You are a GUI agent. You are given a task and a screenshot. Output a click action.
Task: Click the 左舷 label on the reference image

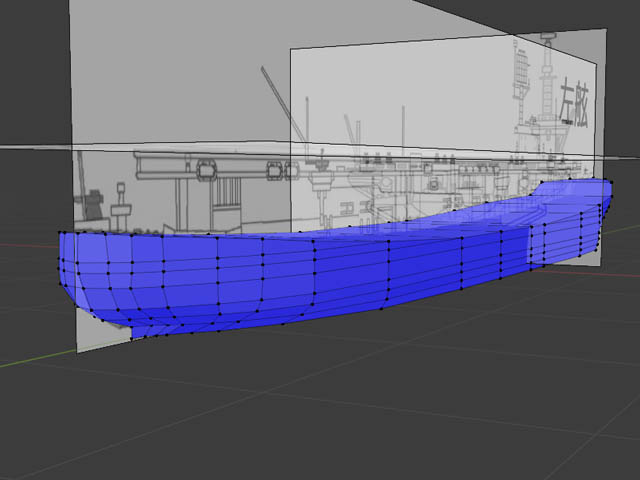(x=574, y=102)
